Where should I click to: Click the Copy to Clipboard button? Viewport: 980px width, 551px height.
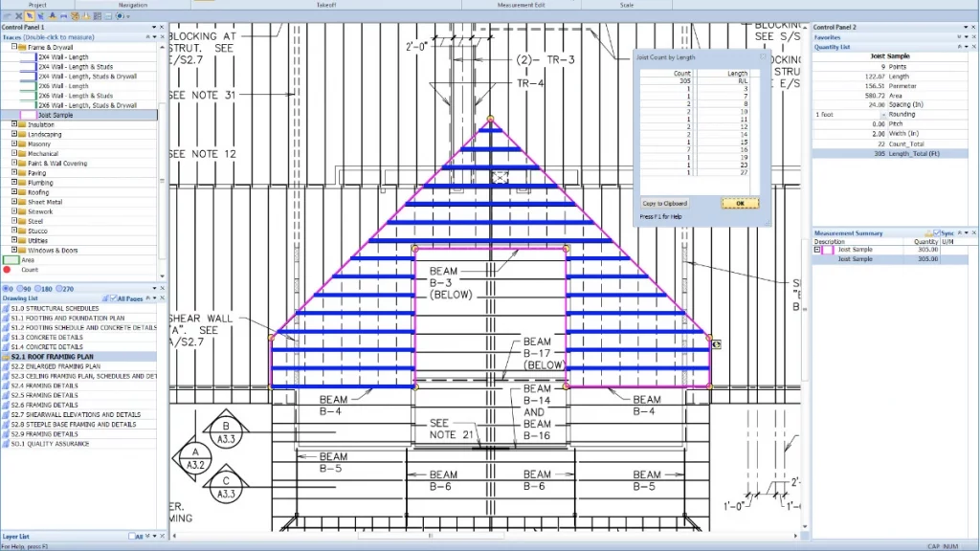pos(664,204)
